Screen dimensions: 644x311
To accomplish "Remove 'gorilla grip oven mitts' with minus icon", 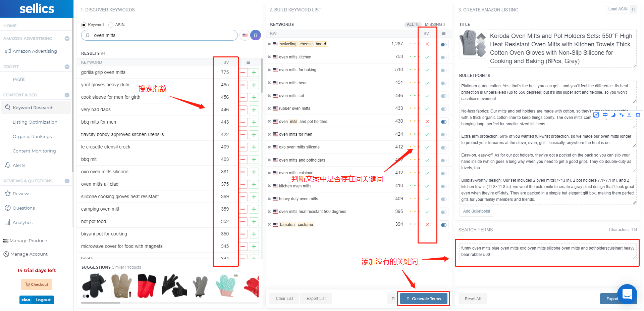I will coord(243,73).
